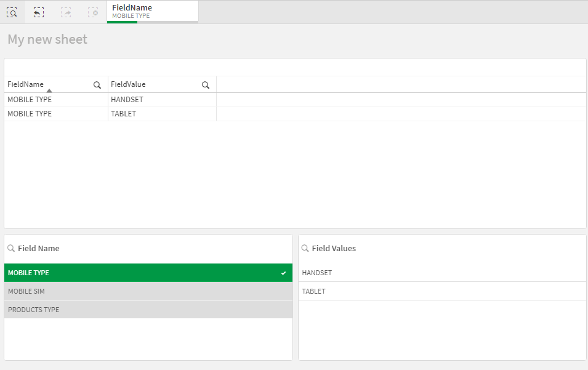
Task: Click MOBILE TYPE in first table row
Action: click(x=30, y=99)
